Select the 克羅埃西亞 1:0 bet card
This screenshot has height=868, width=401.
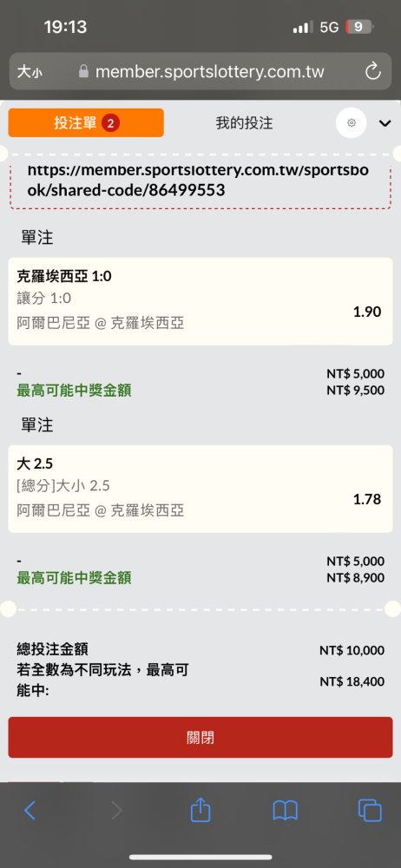(200, 301)
